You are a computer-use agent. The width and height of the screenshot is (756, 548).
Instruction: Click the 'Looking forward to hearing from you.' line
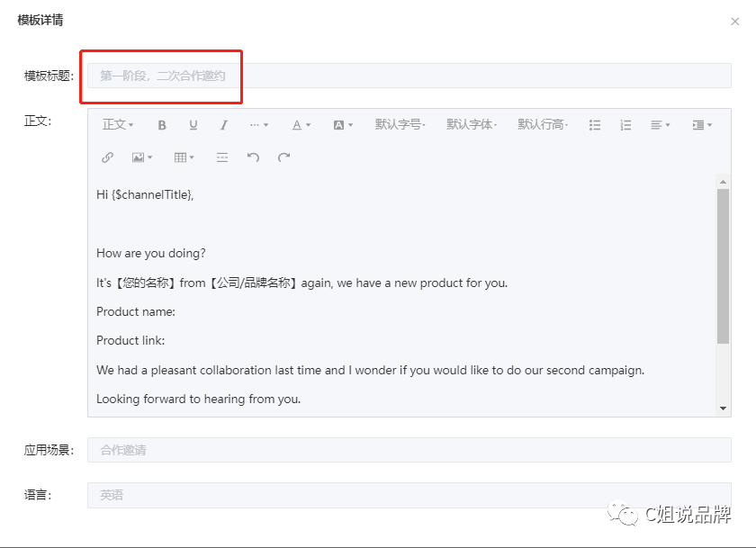coord(199,399)
